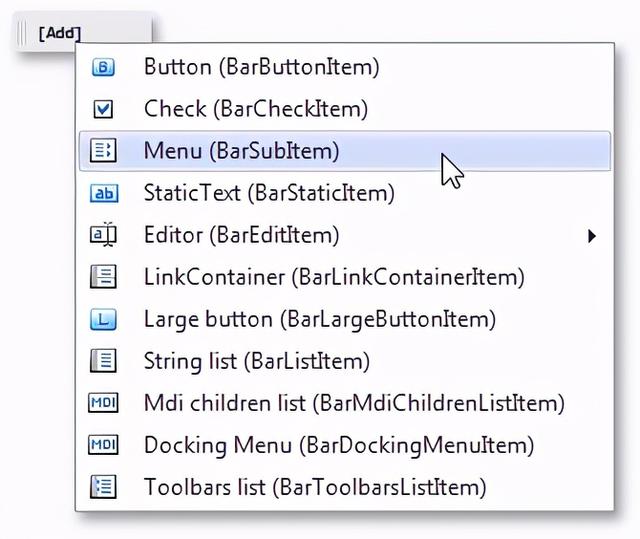Pick StaticText (BarStaticItem) option
Viewport: 640px width, 539px height.
click(x=345, y=193)
